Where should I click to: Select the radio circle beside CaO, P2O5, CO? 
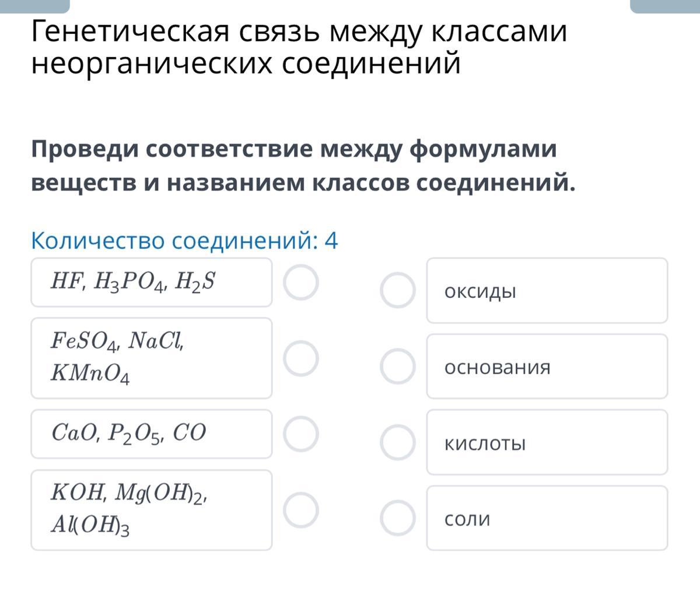301,434
